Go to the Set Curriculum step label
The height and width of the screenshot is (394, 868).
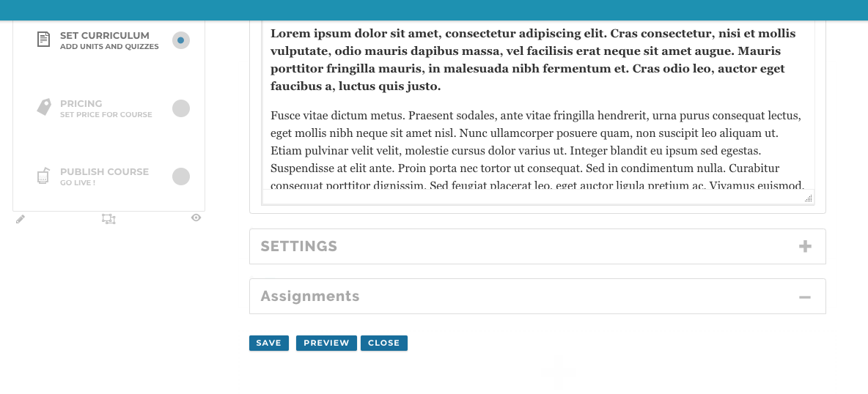coord(105,36)
